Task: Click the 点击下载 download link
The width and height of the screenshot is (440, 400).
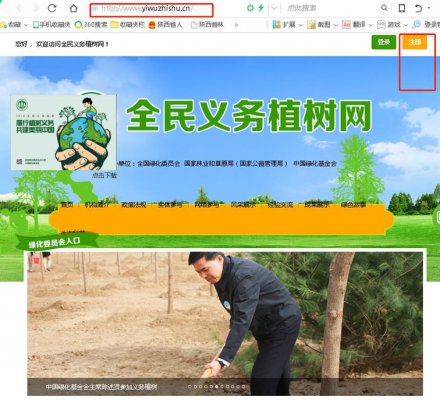Action: pos(104,175)
